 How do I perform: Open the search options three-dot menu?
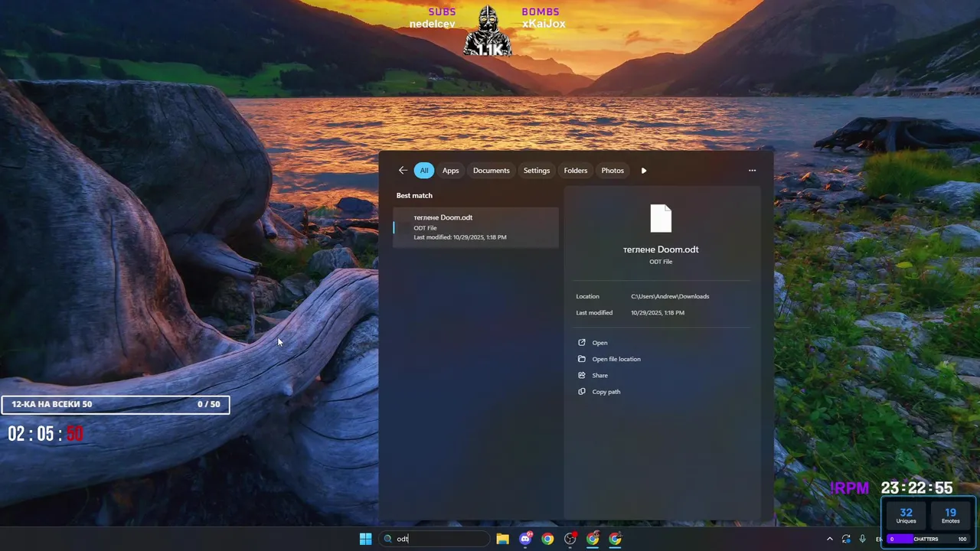(752, 171)
